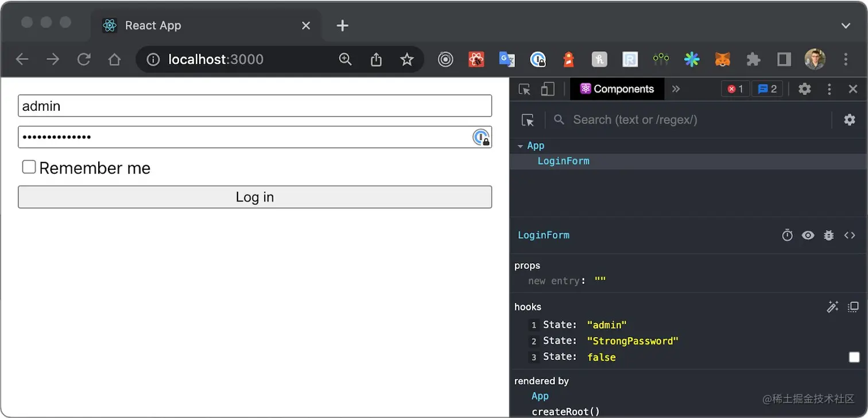Image resolution: width=868 pixels, height=418 pixels.
Task: Toggle the third State hook checkbox
Action: pos(854,357)
